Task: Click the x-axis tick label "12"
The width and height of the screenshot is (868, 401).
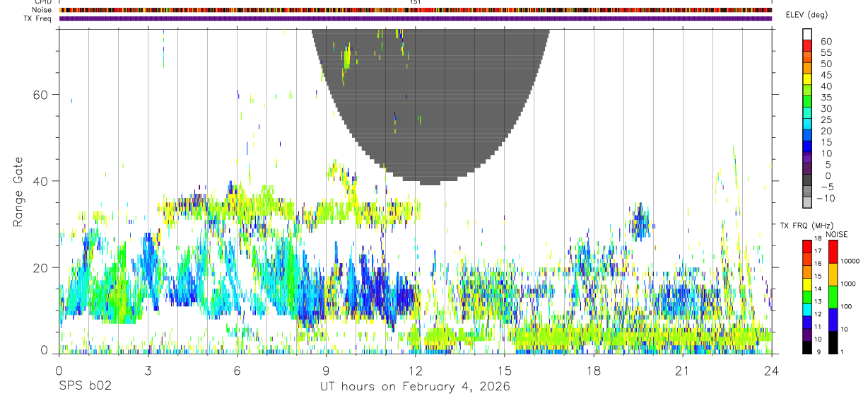Action: pos(415,370)
